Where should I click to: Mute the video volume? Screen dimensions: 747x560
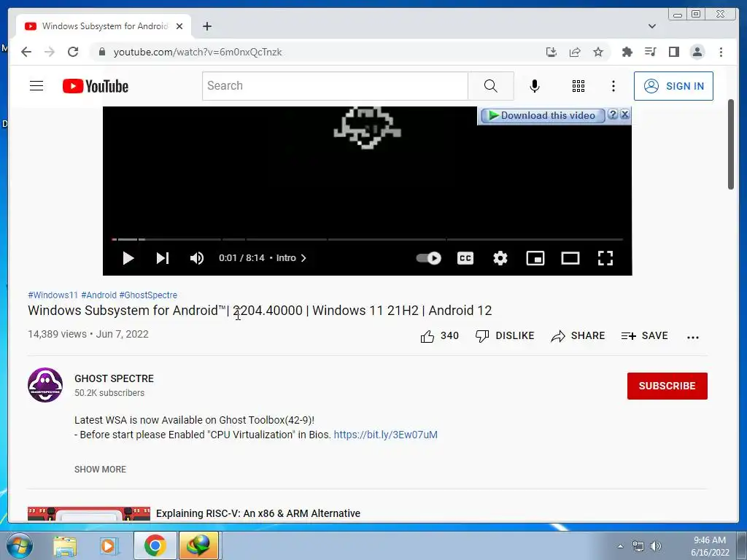[197, 258]
